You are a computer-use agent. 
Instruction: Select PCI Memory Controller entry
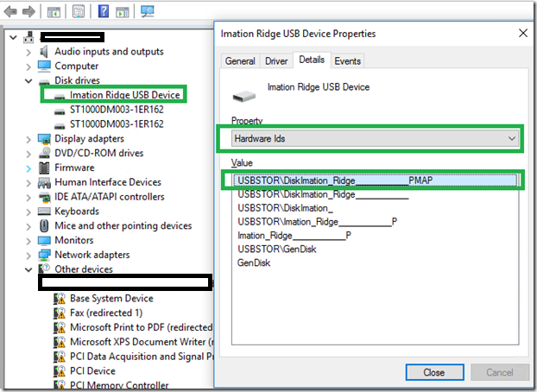click(119, 385)
